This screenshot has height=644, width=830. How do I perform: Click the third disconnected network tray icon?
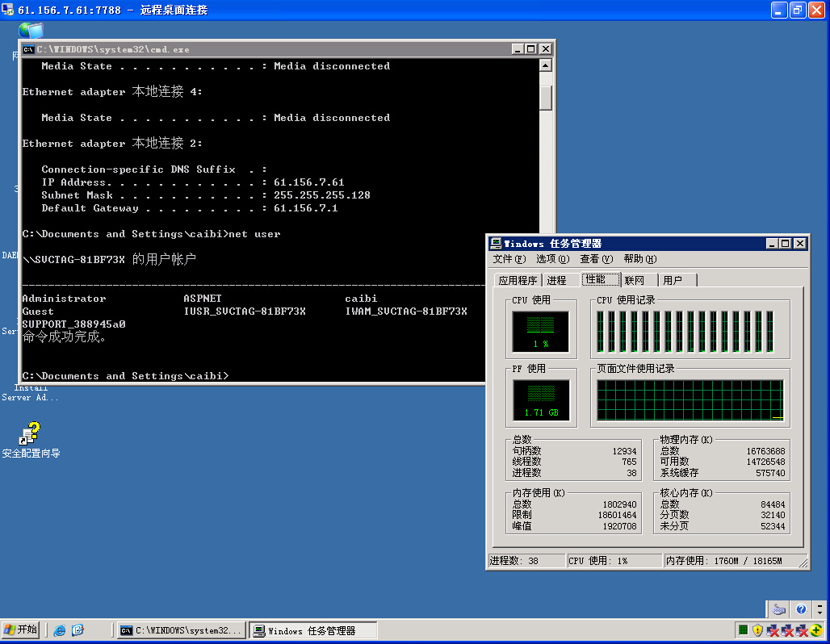(802, 630)
